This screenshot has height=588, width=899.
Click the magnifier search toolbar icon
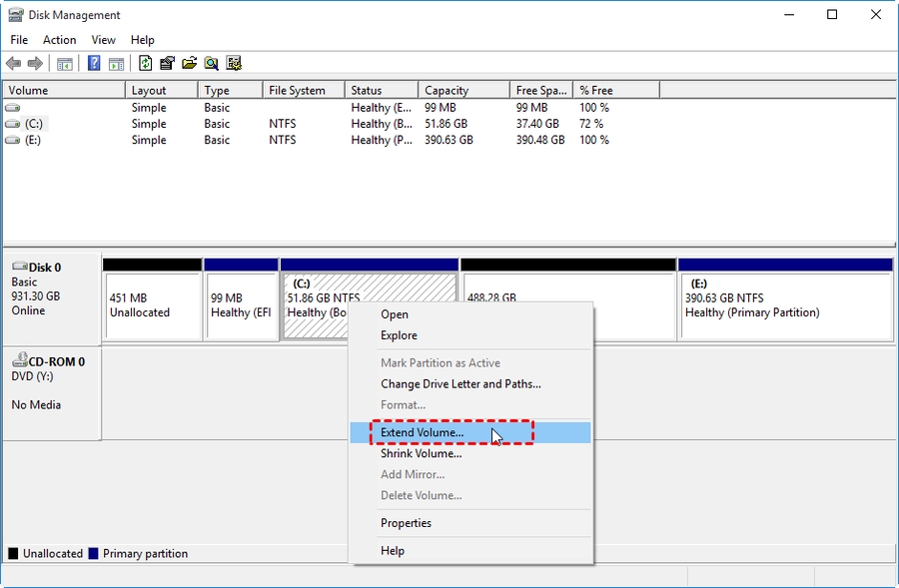211,64
